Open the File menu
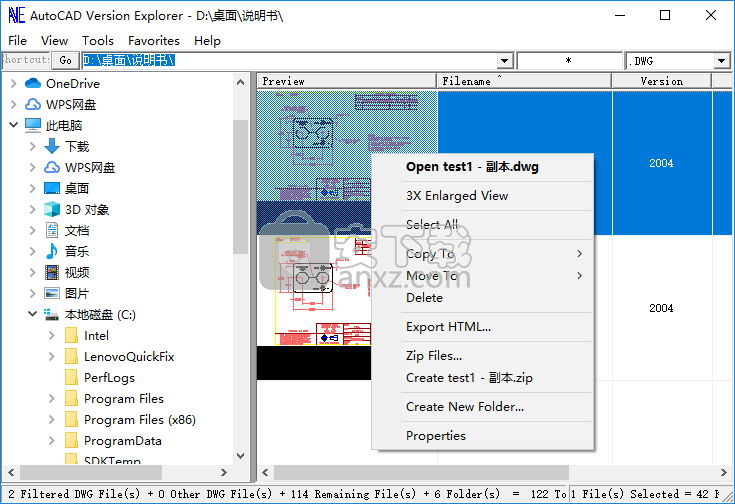735x504 pixels. point(17,41)
